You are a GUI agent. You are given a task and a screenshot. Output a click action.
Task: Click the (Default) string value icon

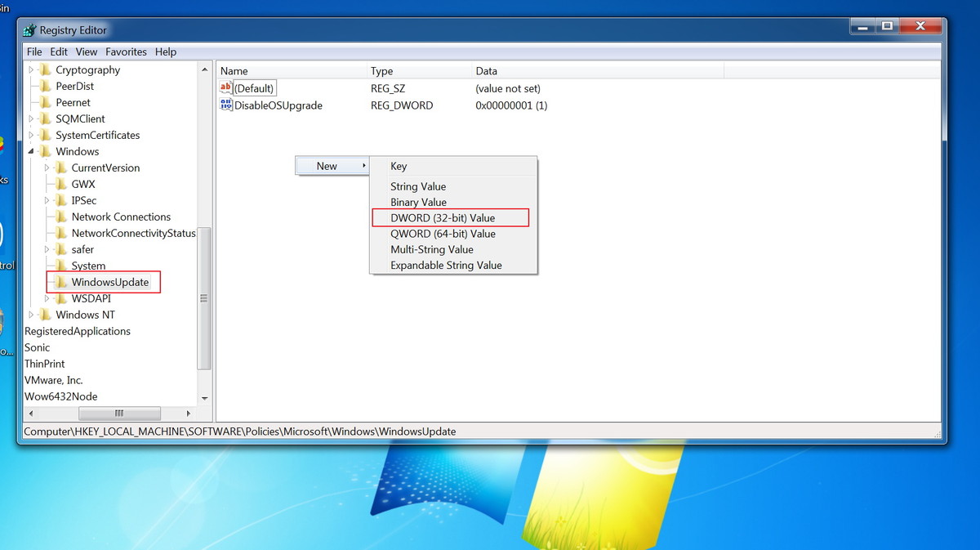[226, 88]
